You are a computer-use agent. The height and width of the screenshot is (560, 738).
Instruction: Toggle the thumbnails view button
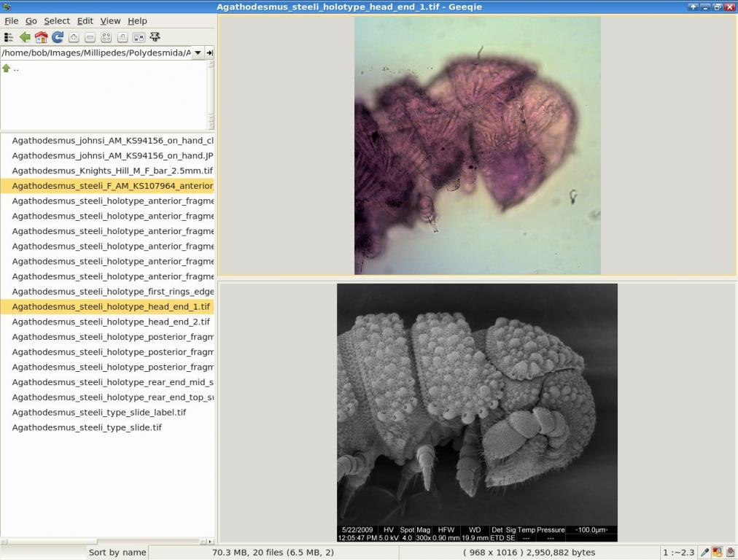(139, 37)
